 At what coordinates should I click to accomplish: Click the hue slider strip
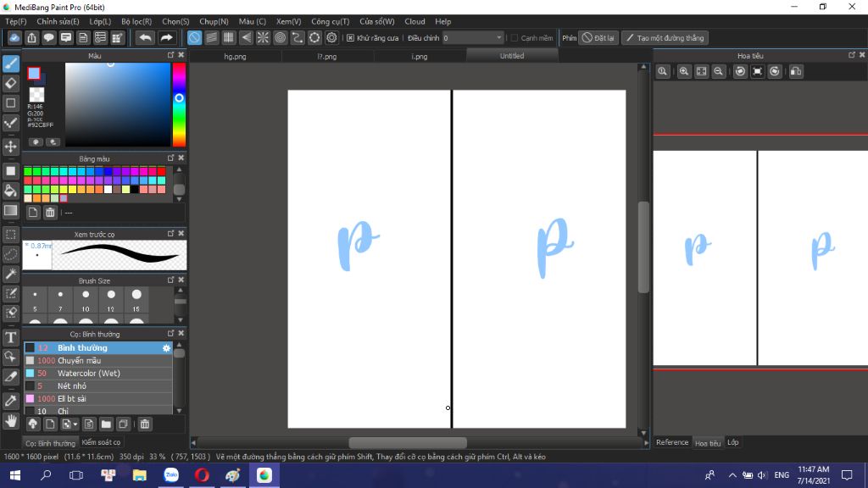tap(179, 104)
